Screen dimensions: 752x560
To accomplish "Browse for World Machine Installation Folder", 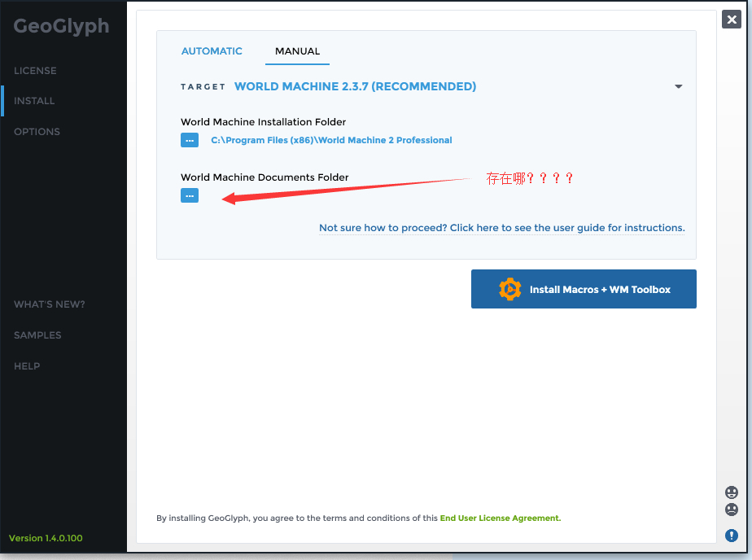I will 190,140.
